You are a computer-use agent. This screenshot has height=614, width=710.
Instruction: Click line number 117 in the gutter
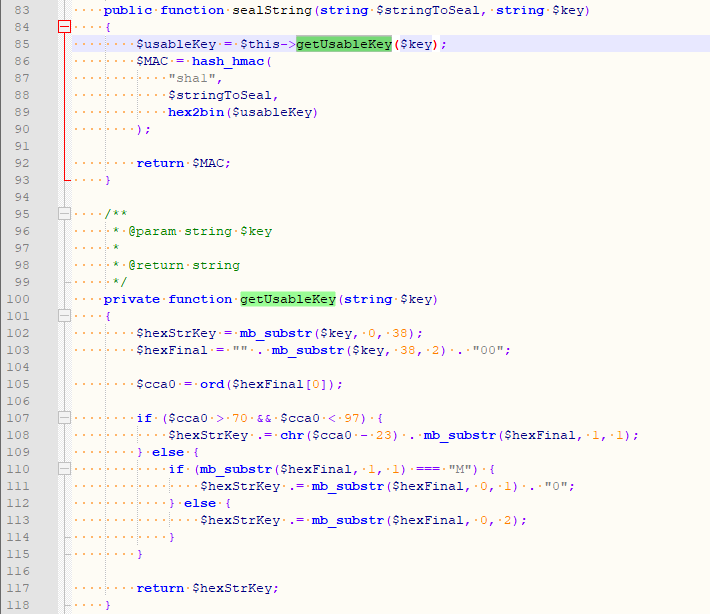click(x=18, y=588)
